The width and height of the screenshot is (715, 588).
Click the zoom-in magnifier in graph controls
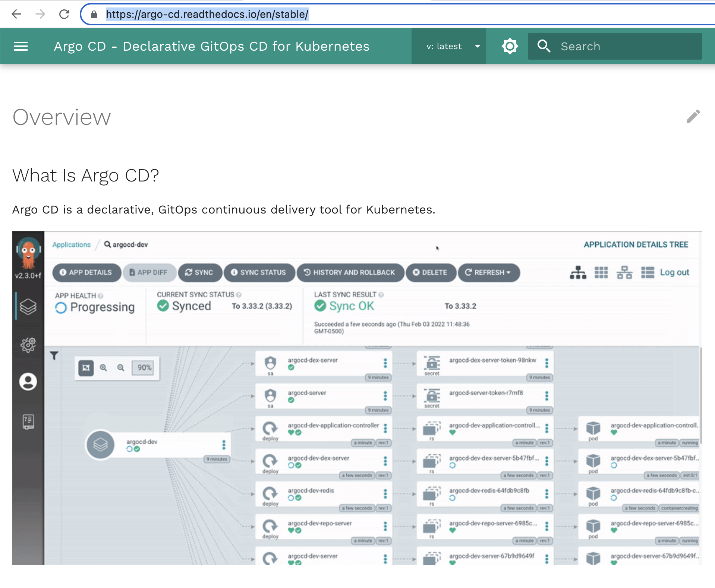pyautogui.click(x=103, y=368)
